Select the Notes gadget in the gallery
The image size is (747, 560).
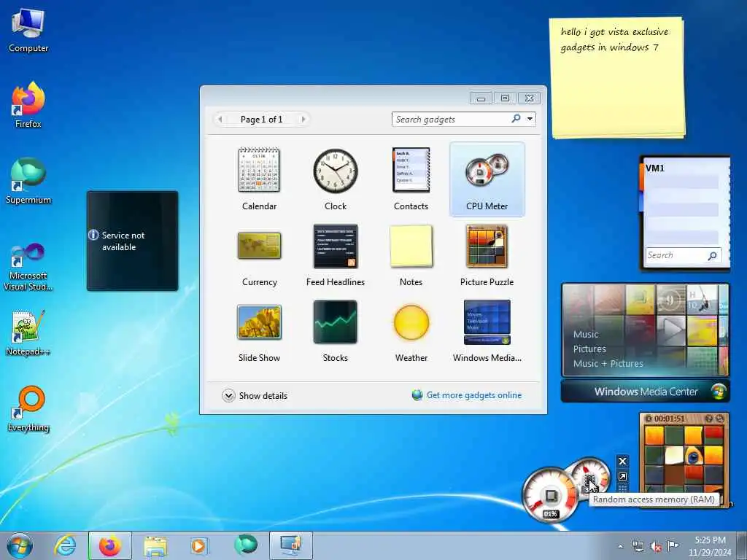411,255
